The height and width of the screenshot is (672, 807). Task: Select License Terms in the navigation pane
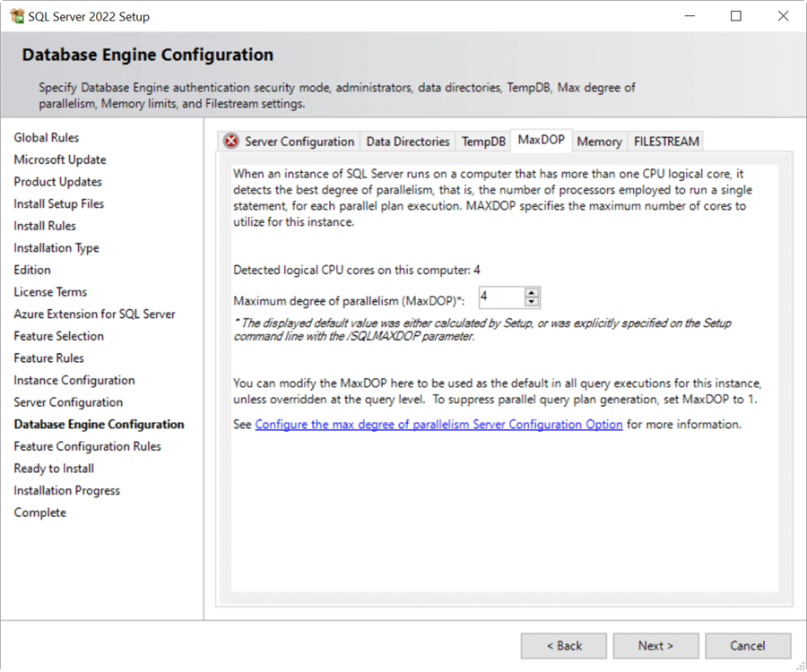tap(51, 291)
